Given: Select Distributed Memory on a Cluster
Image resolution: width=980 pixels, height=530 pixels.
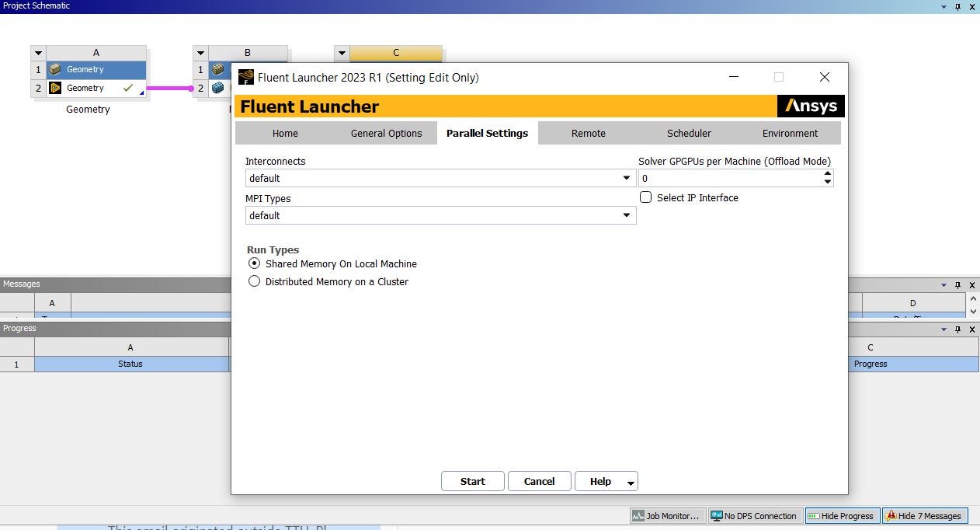Looking at the screenshot, I should (254, 281).
